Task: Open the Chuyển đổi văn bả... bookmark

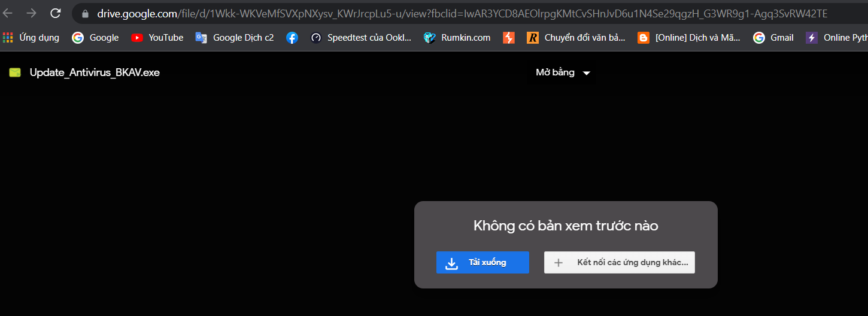Action: (576, 38)
